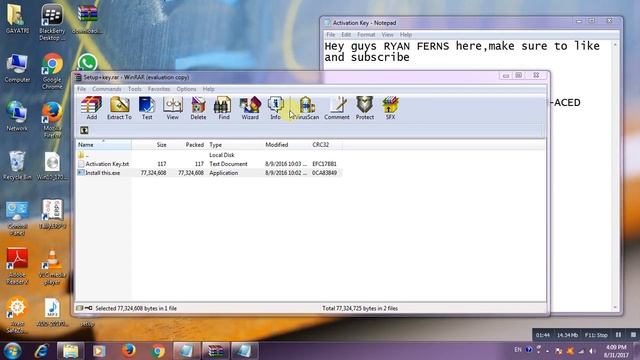The width and height of the screenshot is (640, 360).
Task: Open the Recycle Bin desktop icon
Action: [x=17, y=165]
